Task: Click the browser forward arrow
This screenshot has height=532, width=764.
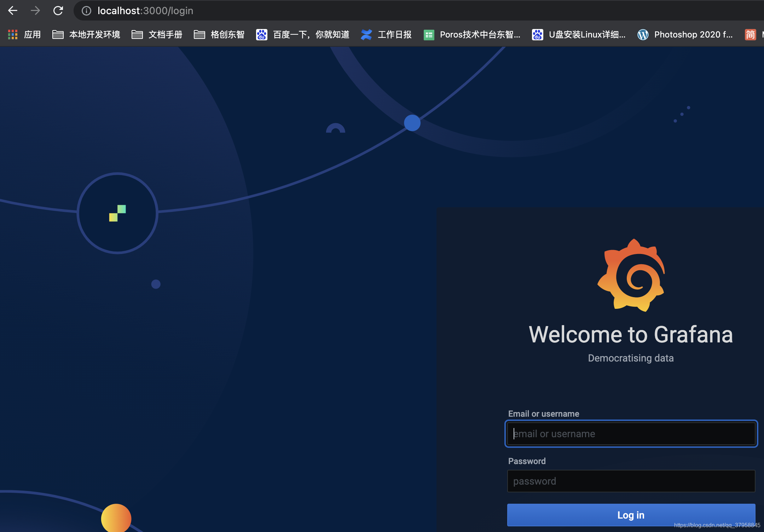Action: pos(35,11)
